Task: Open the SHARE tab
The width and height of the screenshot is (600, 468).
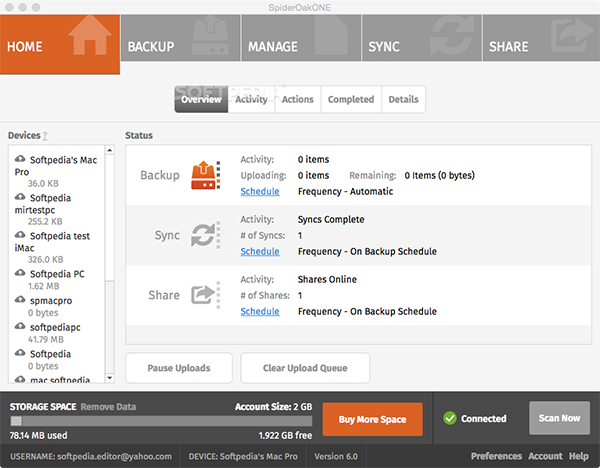Action: 541,38
